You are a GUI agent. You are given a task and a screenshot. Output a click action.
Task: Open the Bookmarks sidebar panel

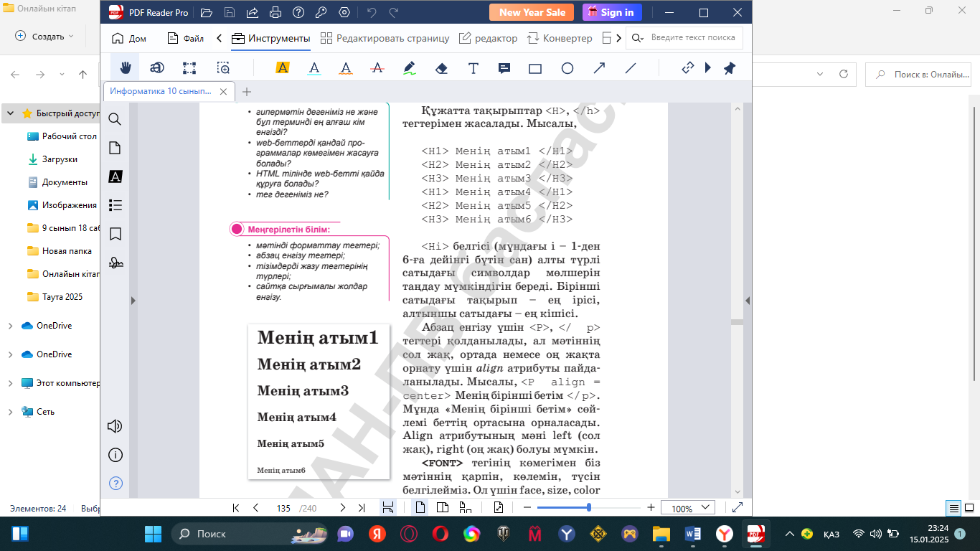(115, 234)
